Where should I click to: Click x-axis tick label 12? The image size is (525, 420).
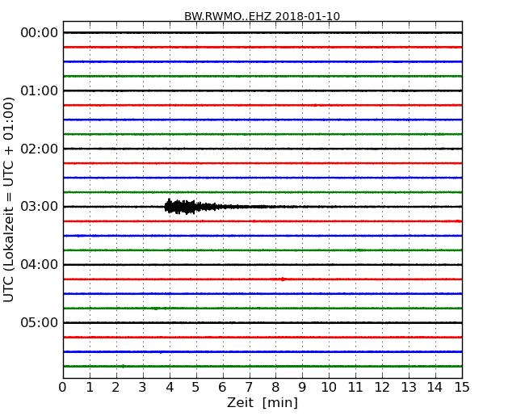(x=382, y=388)
